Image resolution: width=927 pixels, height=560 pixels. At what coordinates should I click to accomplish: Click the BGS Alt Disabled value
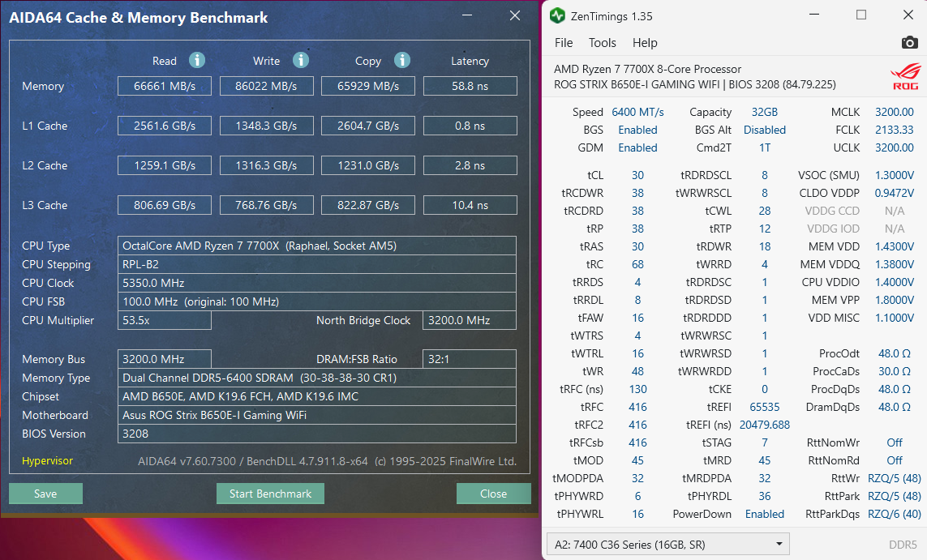coord(765,130)
